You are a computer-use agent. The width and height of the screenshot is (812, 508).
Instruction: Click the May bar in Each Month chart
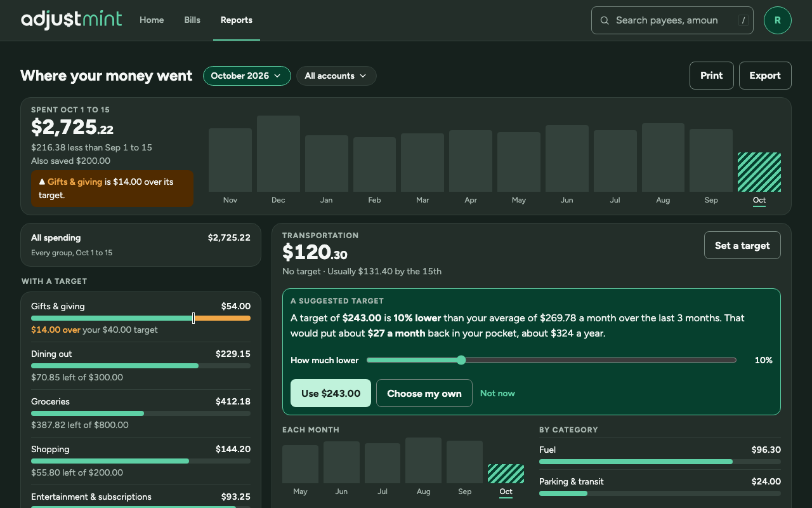tap(300, 464)
